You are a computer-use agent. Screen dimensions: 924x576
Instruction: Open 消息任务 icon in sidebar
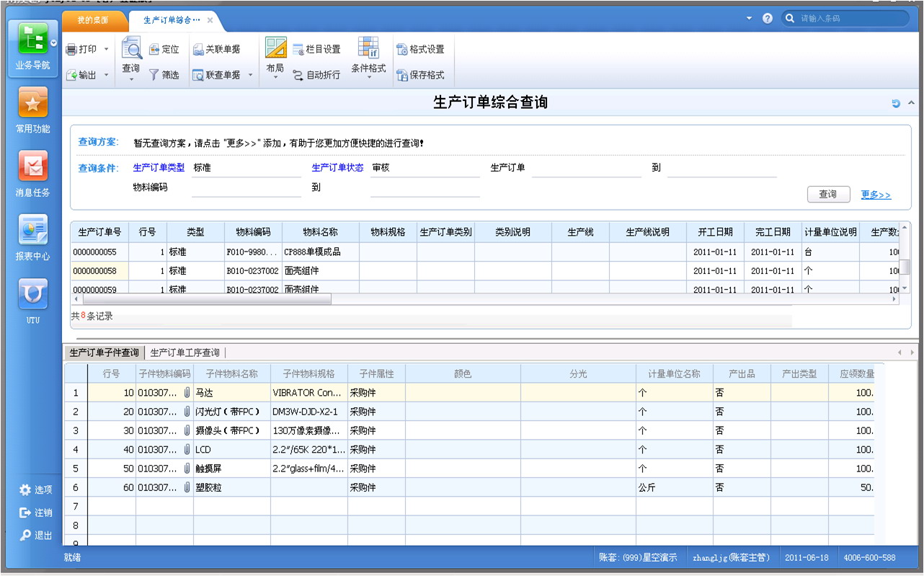point(33,166)
